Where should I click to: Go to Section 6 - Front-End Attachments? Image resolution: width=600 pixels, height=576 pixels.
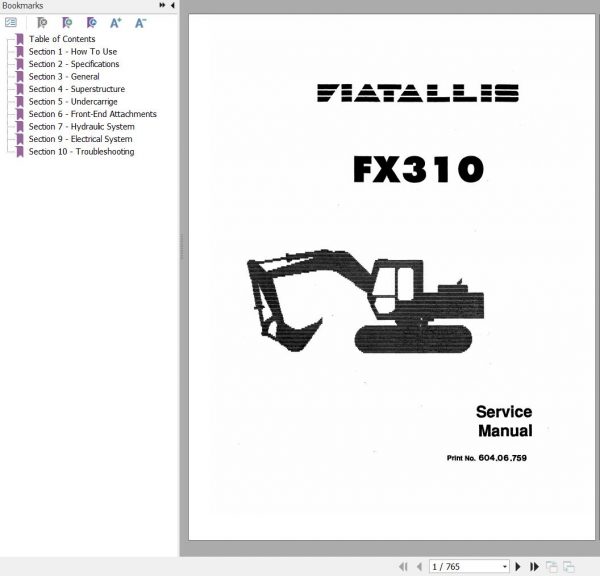pos(93,114)
